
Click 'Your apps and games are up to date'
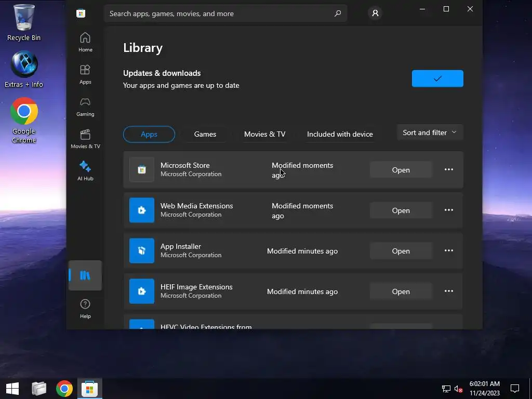[181, 86]
